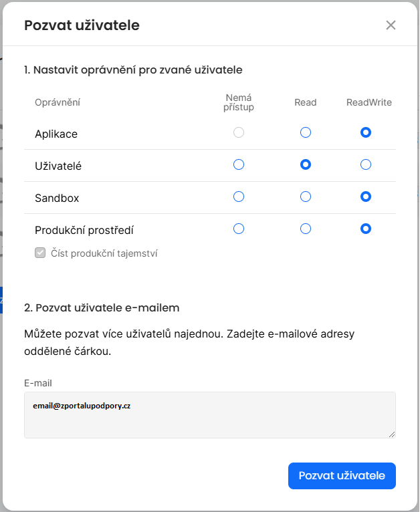Viewport: 420px width, 512px height.
Task: Toggle the Číst produkční tajemství checkbox
Action: coord(40,253)
